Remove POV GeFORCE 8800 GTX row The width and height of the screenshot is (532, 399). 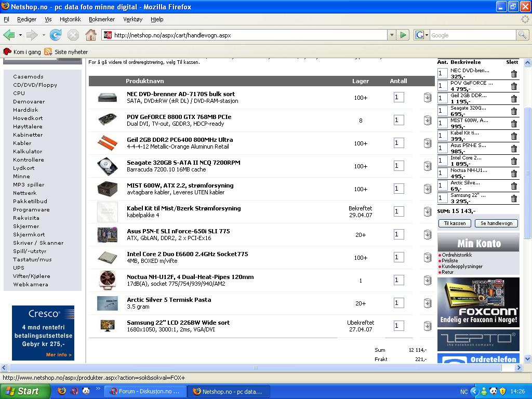[428, 121]
